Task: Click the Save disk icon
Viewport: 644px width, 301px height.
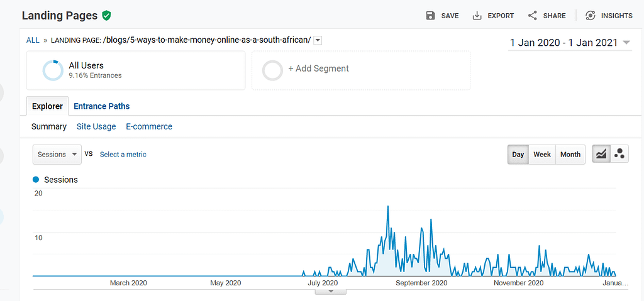Action: [430, 16]
